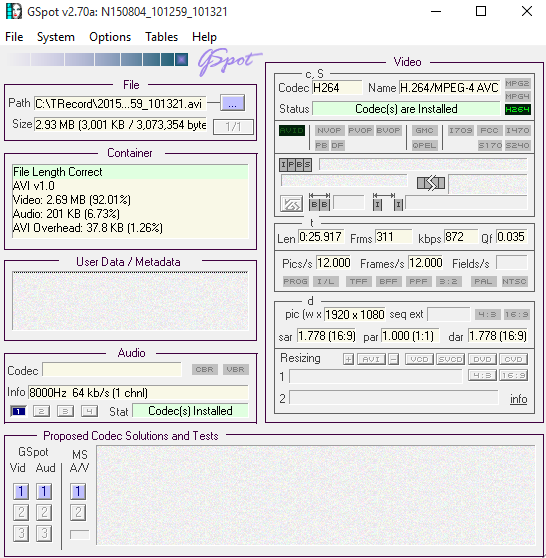Image resolution: width=546 pixels, height=558 pixels.
Task: Select audio stream 3 button
Action: click(x=65, y=411)
